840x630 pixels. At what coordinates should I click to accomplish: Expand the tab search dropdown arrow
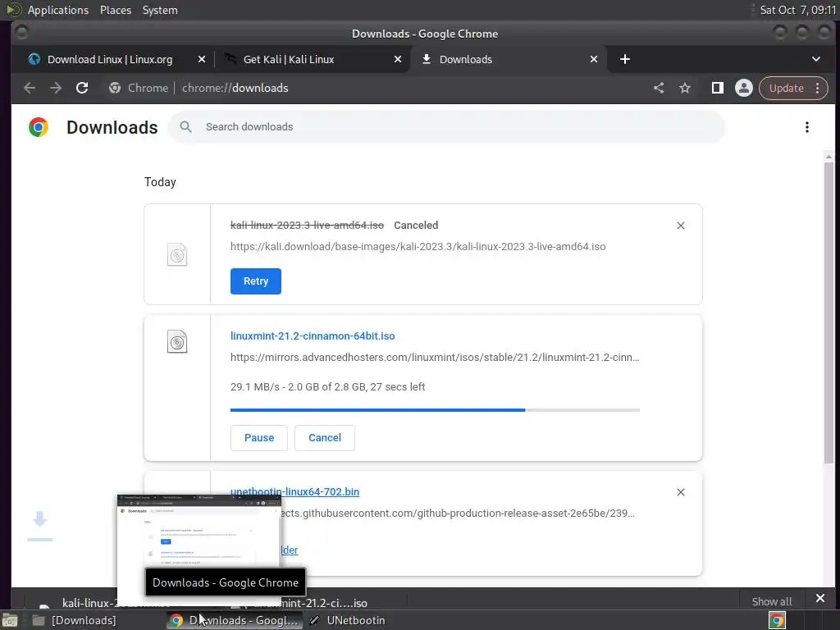tap(816, 59)
